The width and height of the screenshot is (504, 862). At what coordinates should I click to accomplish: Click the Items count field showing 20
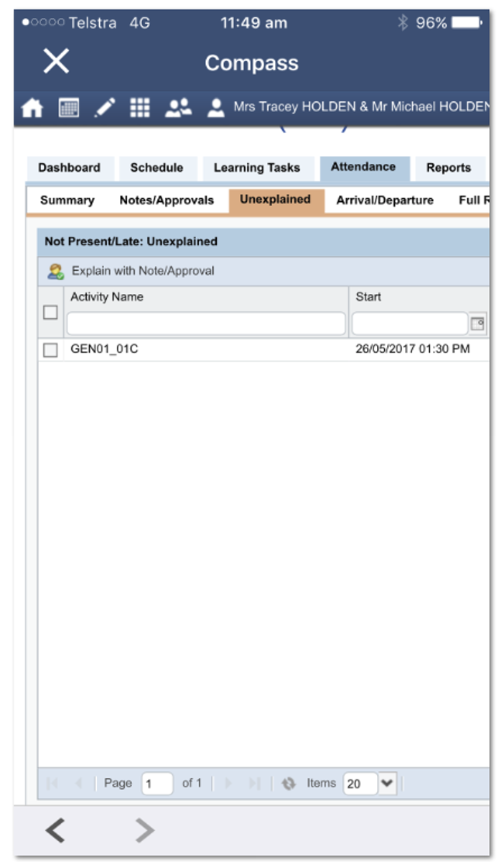click(360, 784)
